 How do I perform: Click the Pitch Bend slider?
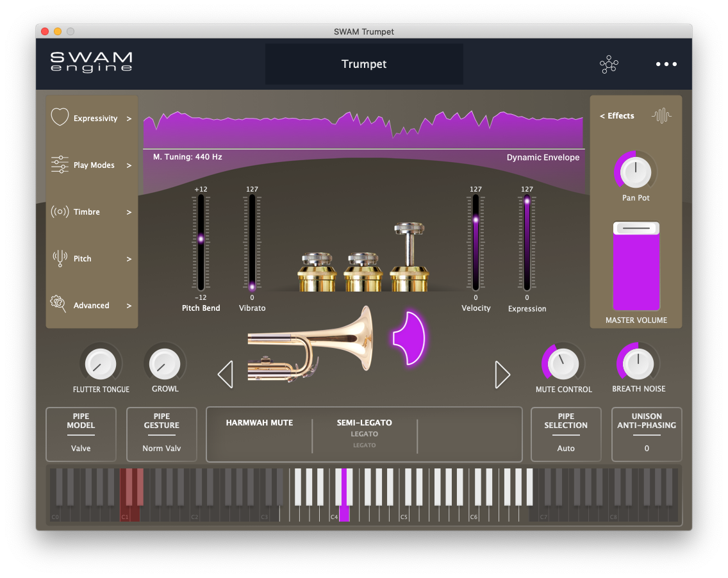(x=201, y=242)
